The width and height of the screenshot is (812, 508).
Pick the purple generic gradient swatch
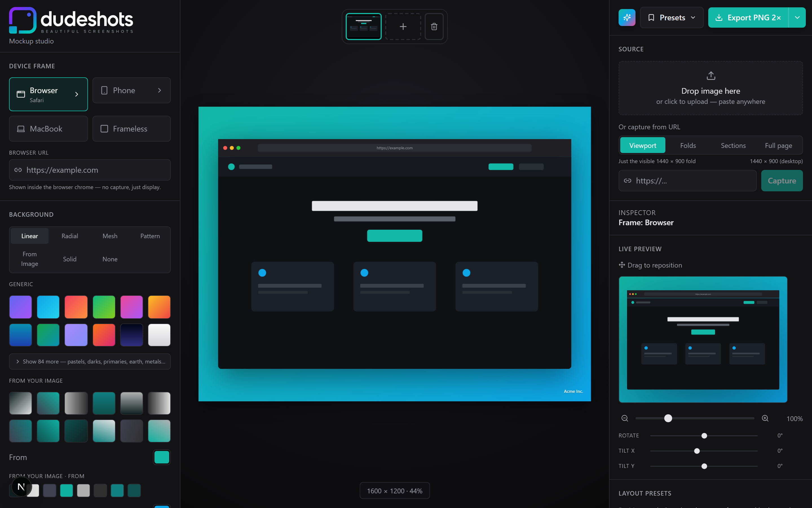pos(21,307)
